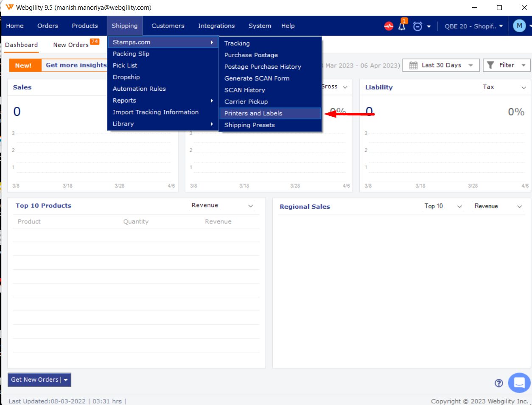This screenshot has width=532, height=405.
Task: Select Carrier Pickup submenu item
Action: click(270, 102)
